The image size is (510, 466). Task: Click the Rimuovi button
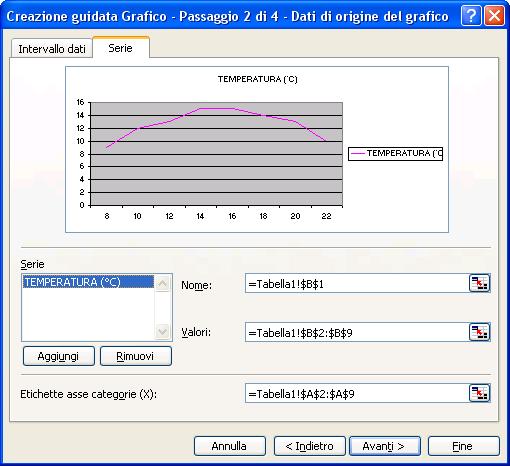pyautogui.click(x=136, y=356)
